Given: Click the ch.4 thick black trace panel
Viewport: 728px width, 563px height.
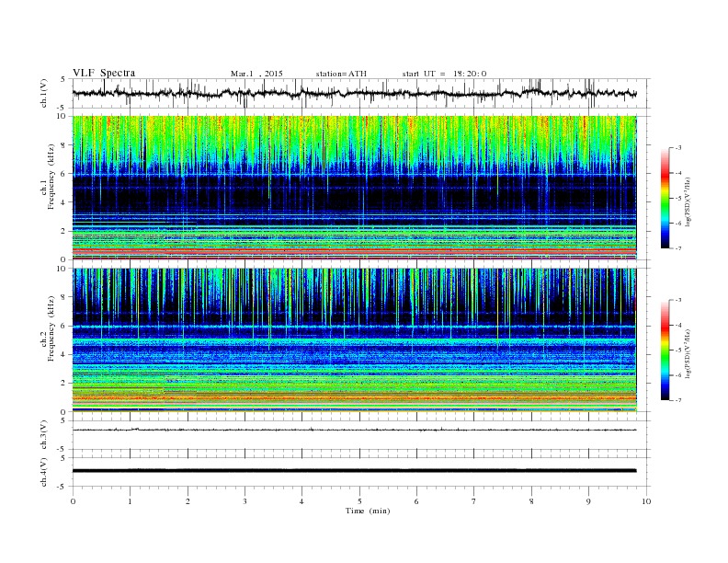Looking at the screenshot, I should tap(361, 472).
